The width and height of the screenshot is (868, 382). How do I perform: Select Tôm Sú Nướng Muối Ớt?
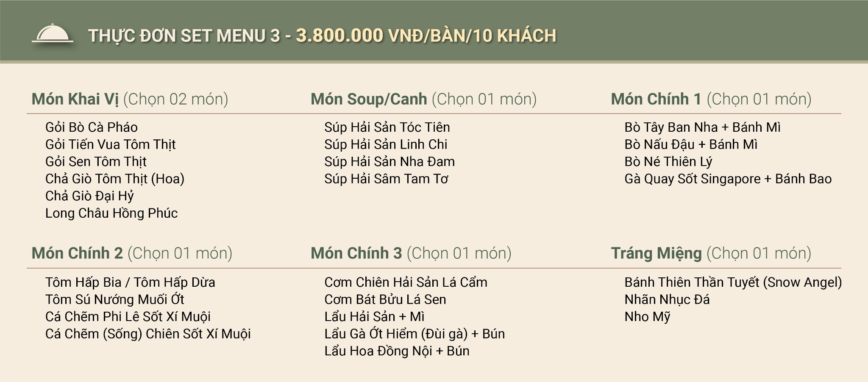click(x=115, y=300)
